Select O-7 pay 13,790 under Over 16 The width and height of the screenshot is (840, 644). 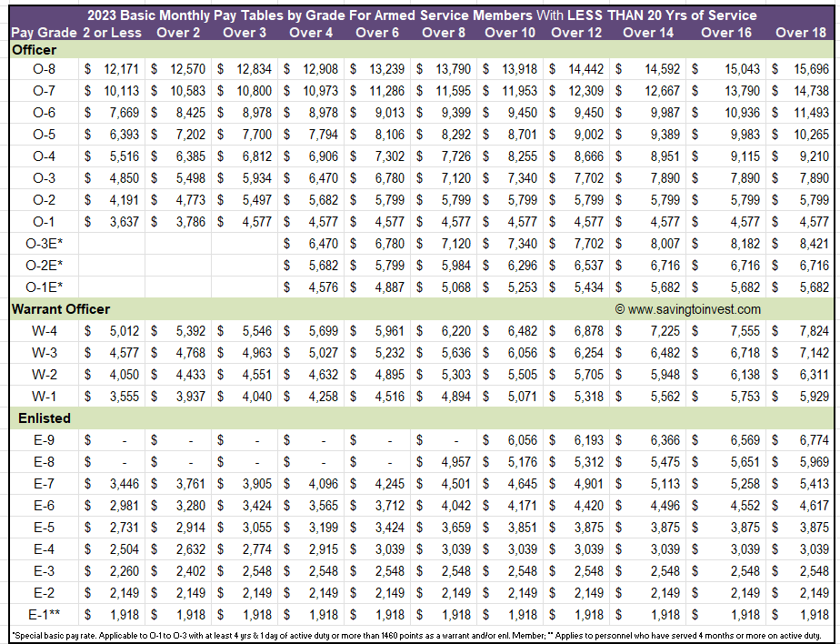(x=742, y=91)
